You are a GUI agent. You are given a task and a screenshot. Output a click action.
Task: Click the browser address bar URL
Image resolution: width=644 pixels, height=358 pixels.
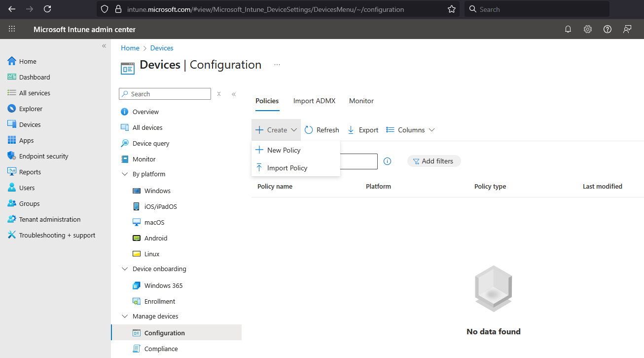pyautogui.click(x=266, y=9)
